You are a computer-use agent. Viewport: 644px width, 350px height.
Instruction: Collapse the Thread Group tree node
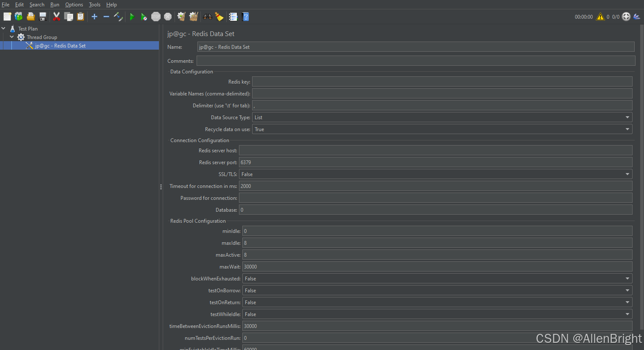[12, 37]
